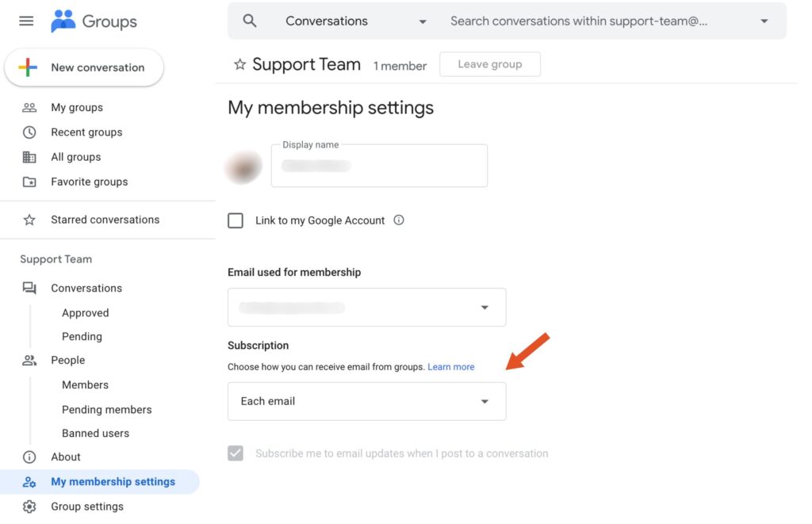
Task: Click the profile avatar picture
Action: 243,166
